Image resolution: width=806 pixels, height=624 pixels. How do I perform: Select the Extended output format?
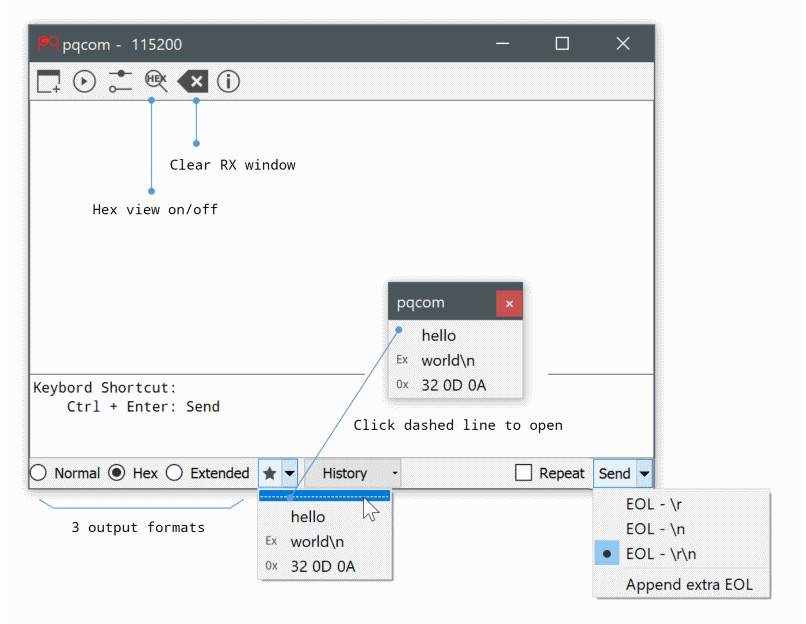[x=208, y=473]
